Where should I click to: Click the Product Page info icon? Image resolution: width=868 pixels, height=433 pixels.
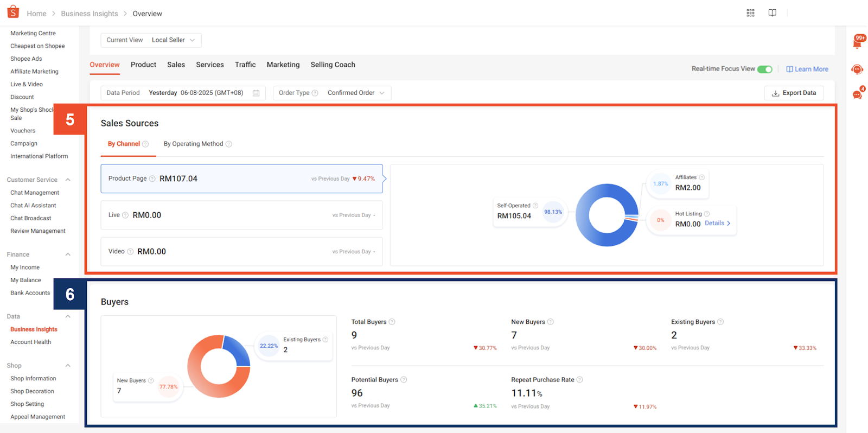point(152,179)
